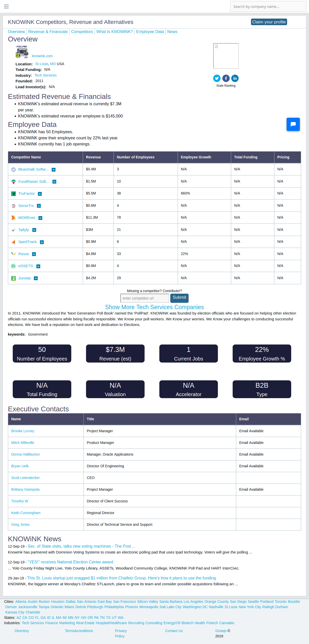The height and width of the screenshot is (644, 309).
Task: Jump to the Competitors tab
Action: [82, 32]
